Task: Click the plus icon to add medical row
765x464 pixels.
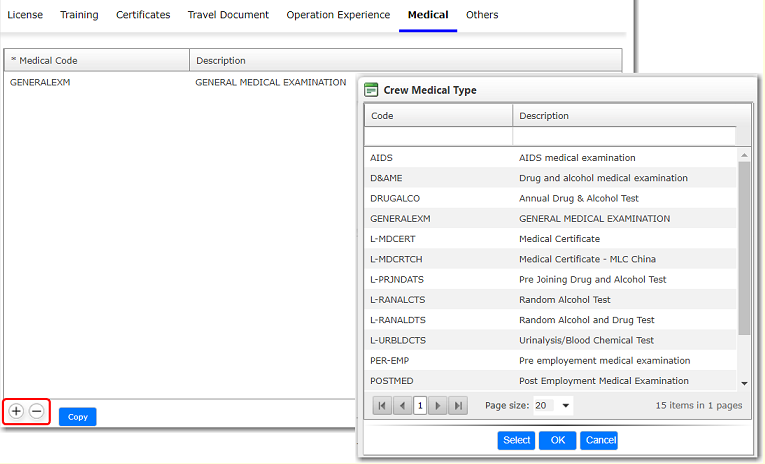Action: click(16, 411)
